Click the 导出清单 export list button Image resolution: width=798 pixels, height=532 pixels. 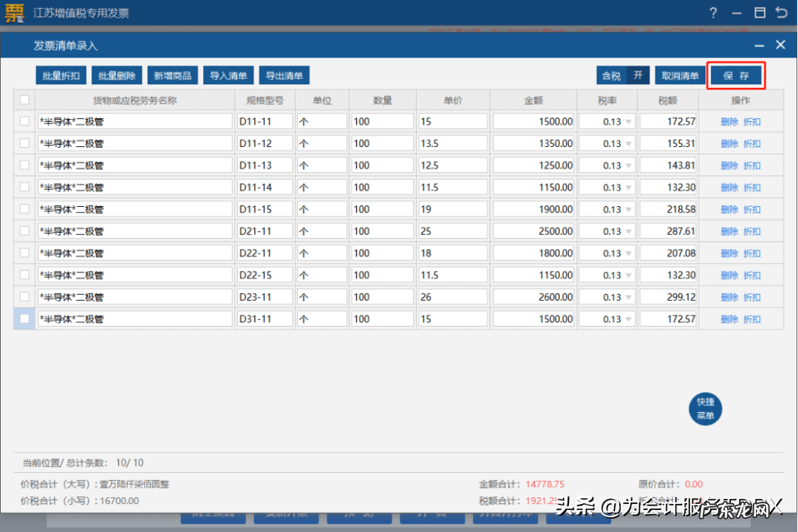coord(284,75)
